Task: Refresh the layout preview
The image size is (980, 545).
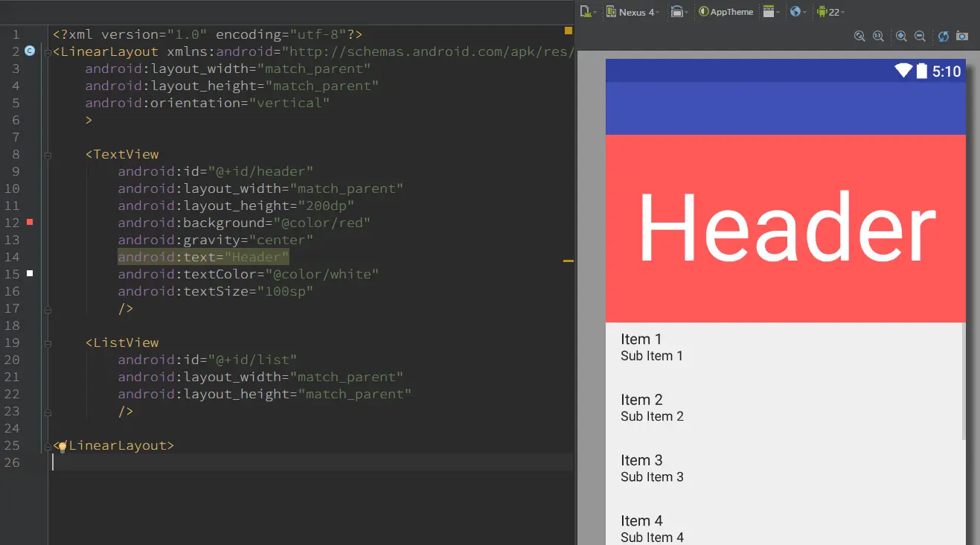Action: coord(944,36)
